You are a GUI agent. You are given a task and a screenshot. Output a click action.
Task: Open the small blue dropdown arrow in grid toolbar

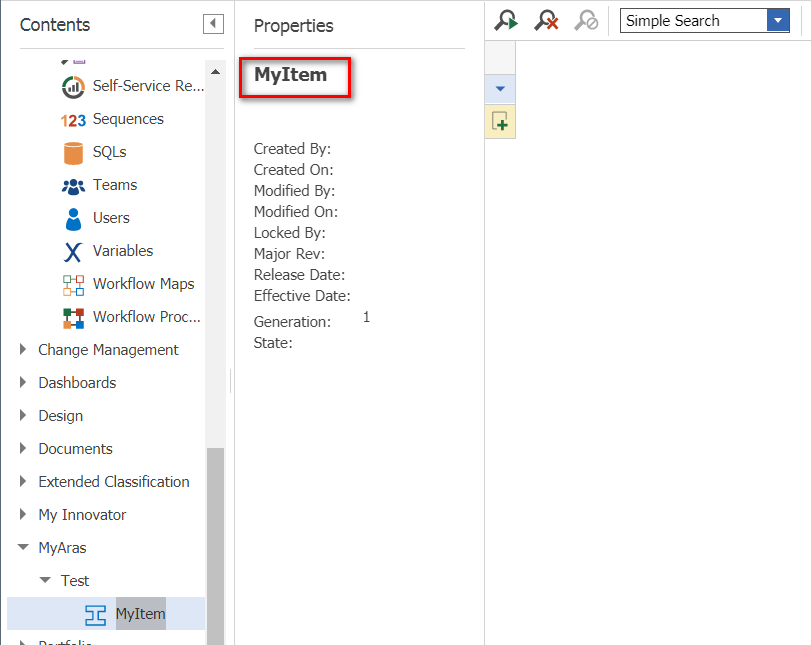click(500, 89)
